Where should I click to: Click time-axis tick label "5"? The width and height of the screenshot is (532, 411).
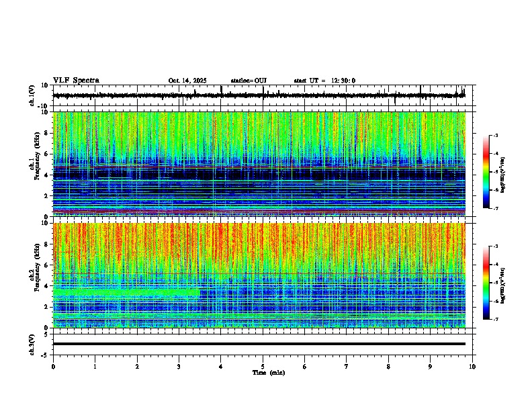coord(263,367)
